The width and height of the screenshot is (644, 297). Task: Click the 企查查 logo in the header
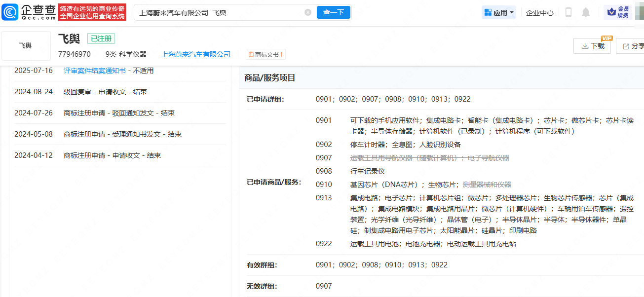[29, 12]
